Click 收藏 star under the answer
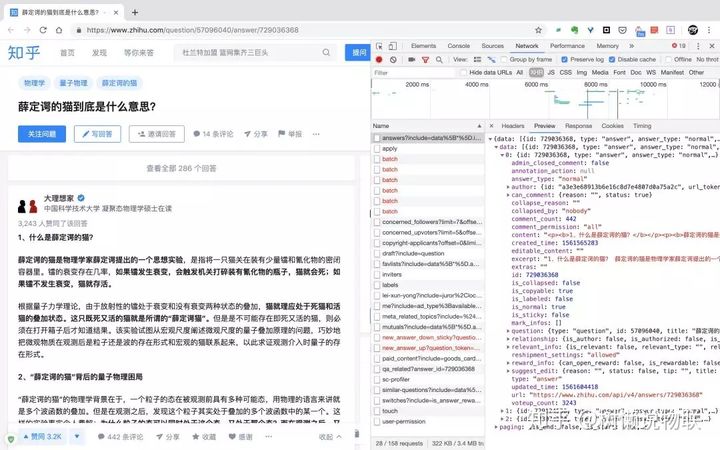Screen dimensions: 720x450 pyautogui.click(x=204, y=437)
